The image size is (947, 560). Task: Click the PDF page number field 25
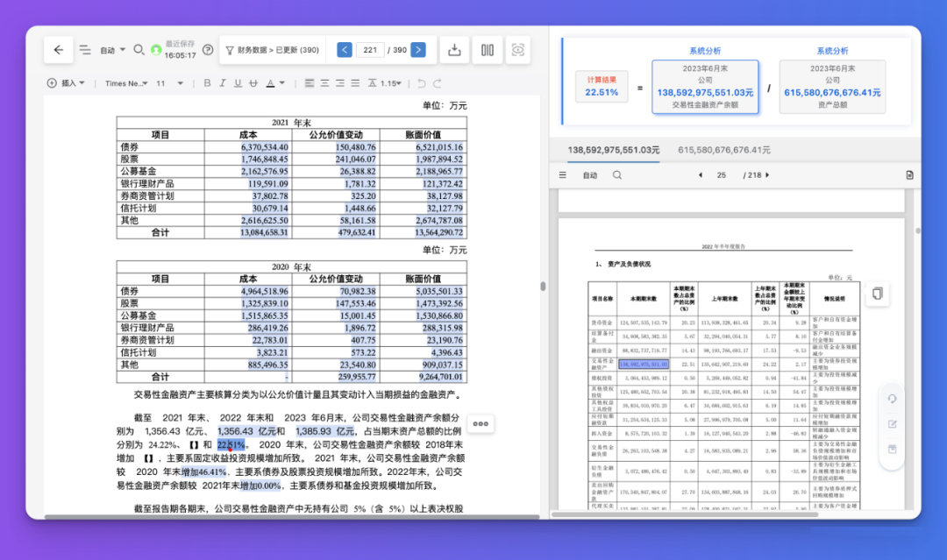[x=721, y=175]
